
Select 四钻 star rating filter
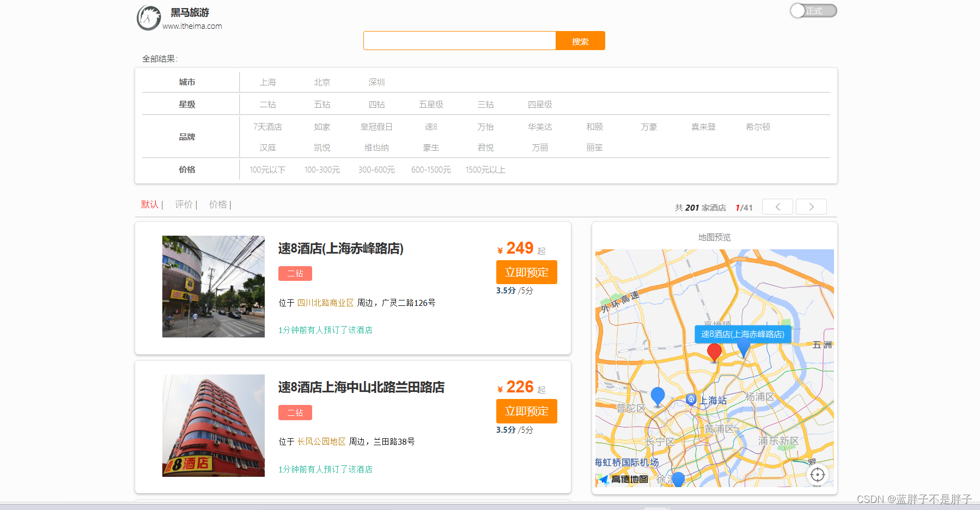pyautogui.click(x=376, y=105)
